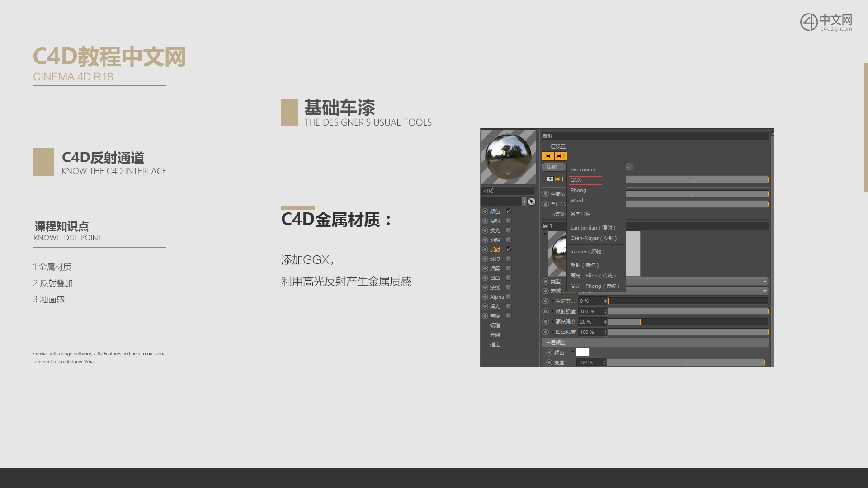Screen dimensions: 868x488
Task: Enable the 发光 channel checkbox
Action: click(x=509, y=230)
